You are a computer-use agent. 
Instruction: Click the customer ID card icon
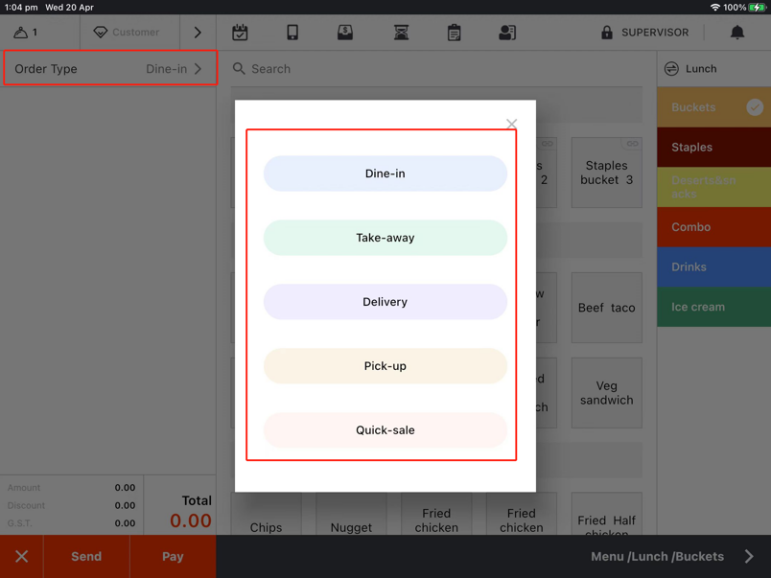point(507,33)
